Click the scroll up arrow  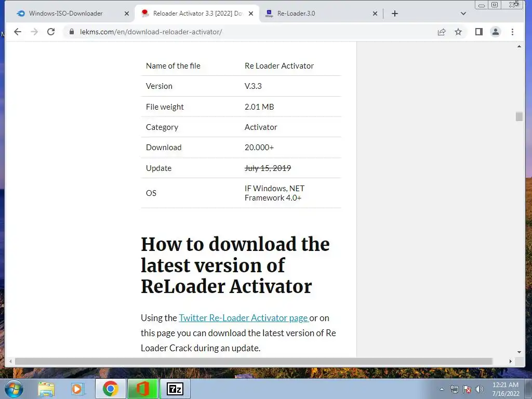(519, 46)
